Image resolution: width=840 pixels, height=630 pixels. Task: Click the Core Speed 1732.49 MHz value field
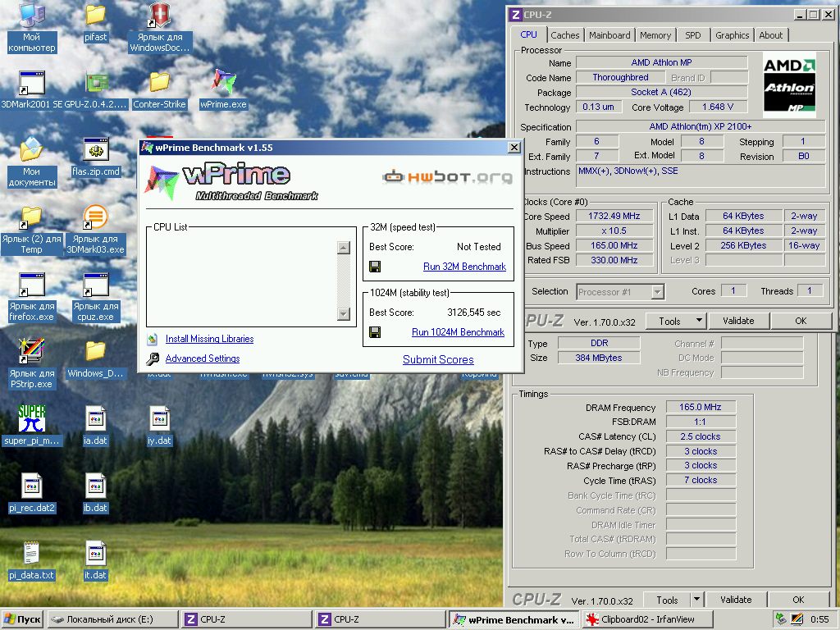click(x=614, y=216)
